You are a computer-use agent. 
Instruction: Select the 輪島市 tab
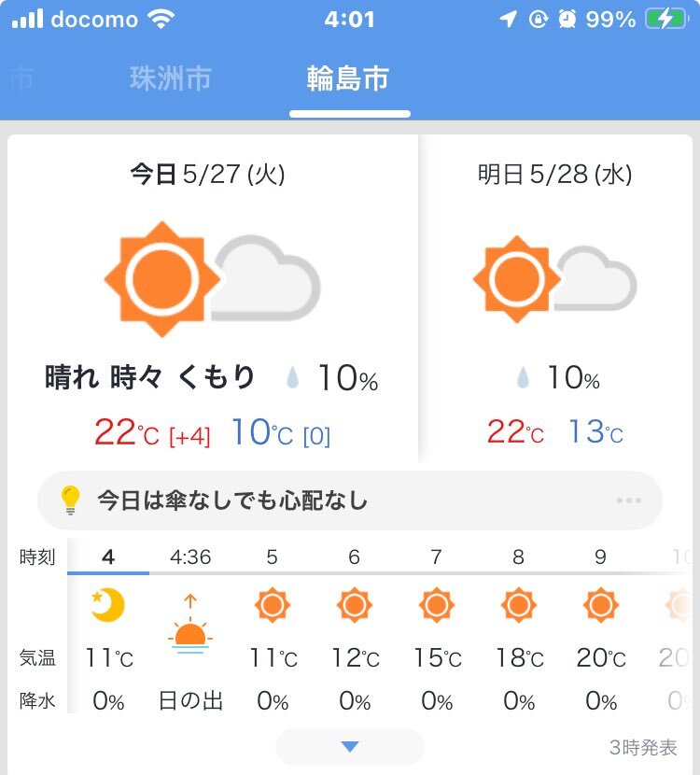[348, 78]
